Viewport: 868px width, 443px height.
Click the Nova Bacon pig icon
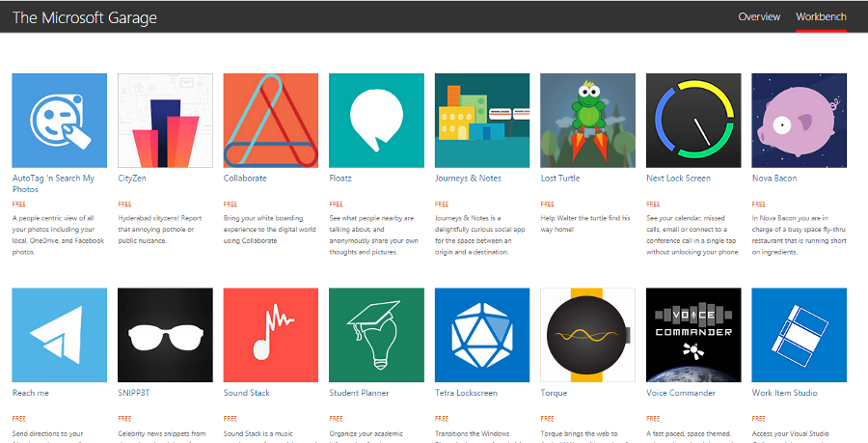pyautogui.click(x=800, y=121)
